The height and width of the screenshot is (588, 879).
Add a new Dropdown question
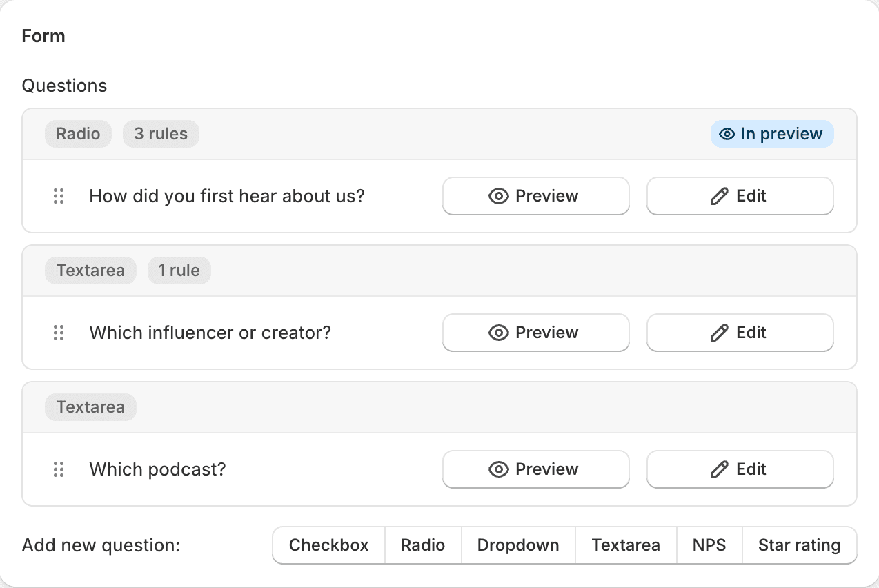click(518, 545)
